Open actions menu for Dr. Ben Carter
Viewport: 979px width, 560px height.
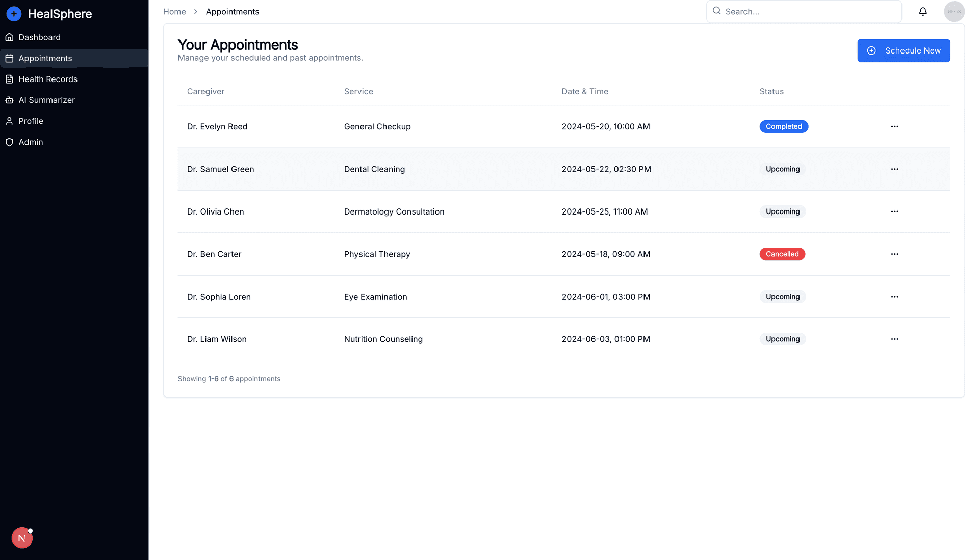click(894, 254)
